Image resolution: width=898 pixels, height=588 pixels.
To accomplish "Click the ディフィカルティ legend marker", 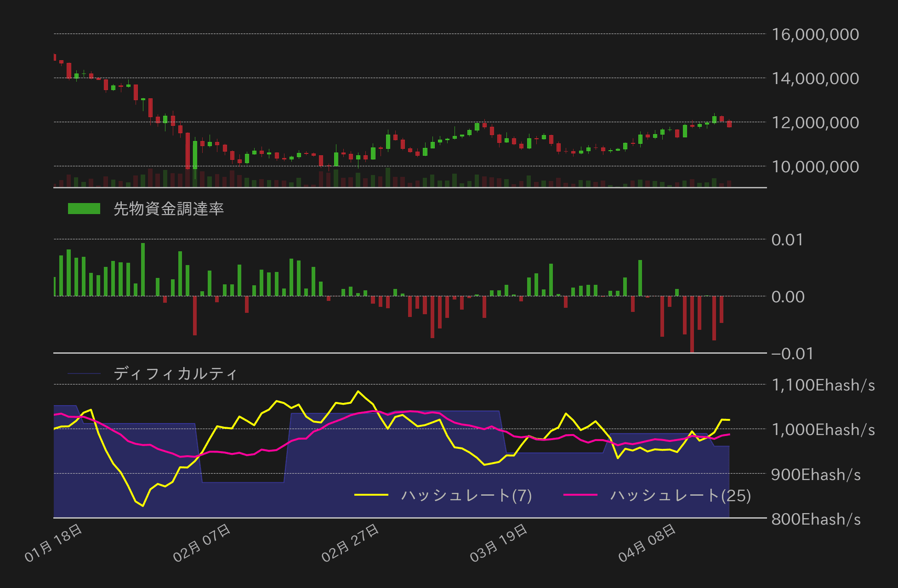I will click(x=85, y=373).
